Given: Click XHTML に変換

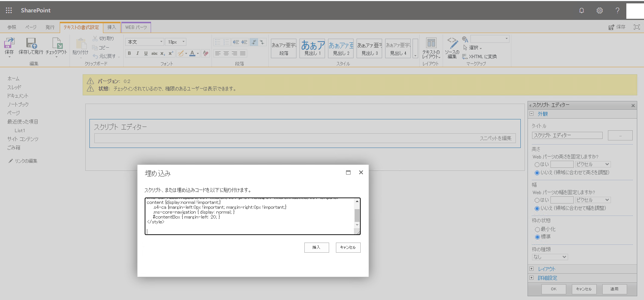Looking at the screenshot, I should [479, 57].
